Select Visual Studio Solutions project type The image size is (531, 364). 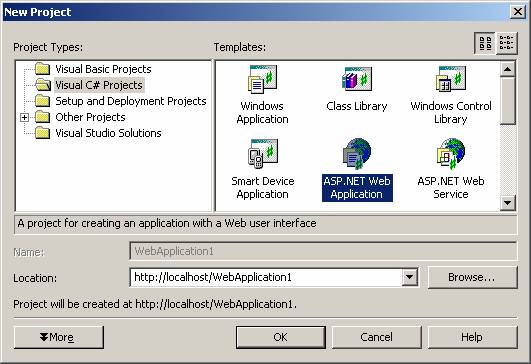click(x=108, y=133)
